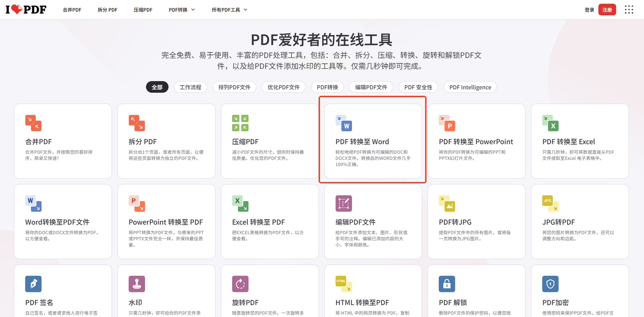Click the PDF 转换至 Excel icon
This screenshot has height=317, width=644.
[x=550, y=123]
